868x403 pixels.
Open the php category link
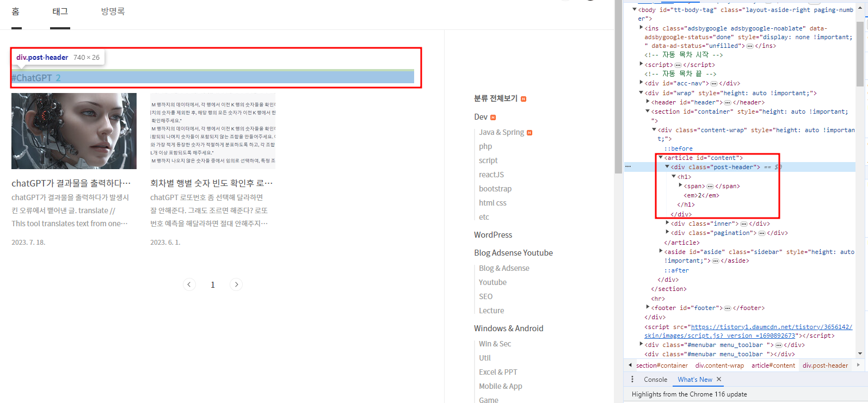[x=485, y=146]
